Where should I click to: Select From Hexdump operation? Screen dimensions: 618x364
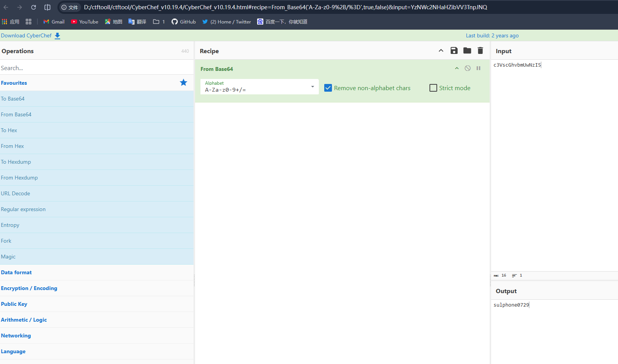(x=97, y=178)
